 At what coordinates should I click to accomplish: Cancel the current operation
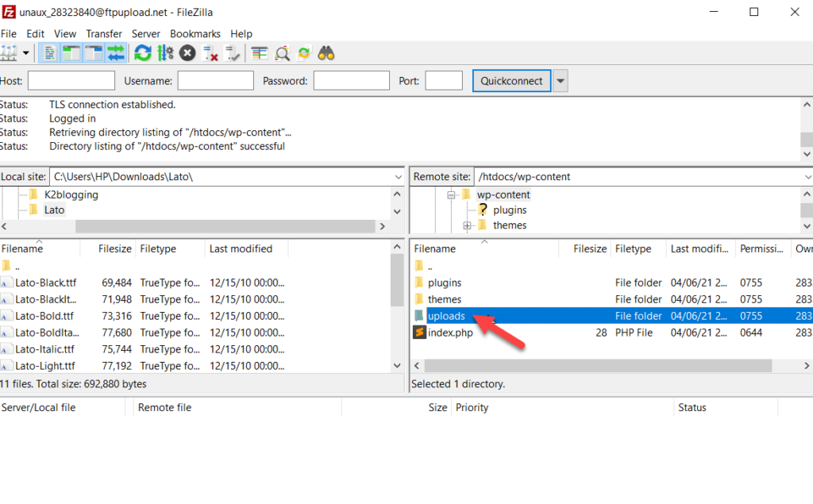click(187, 53)
